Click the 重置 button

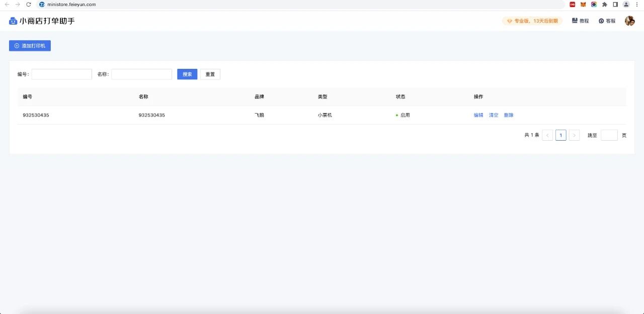tap(210, 74)
